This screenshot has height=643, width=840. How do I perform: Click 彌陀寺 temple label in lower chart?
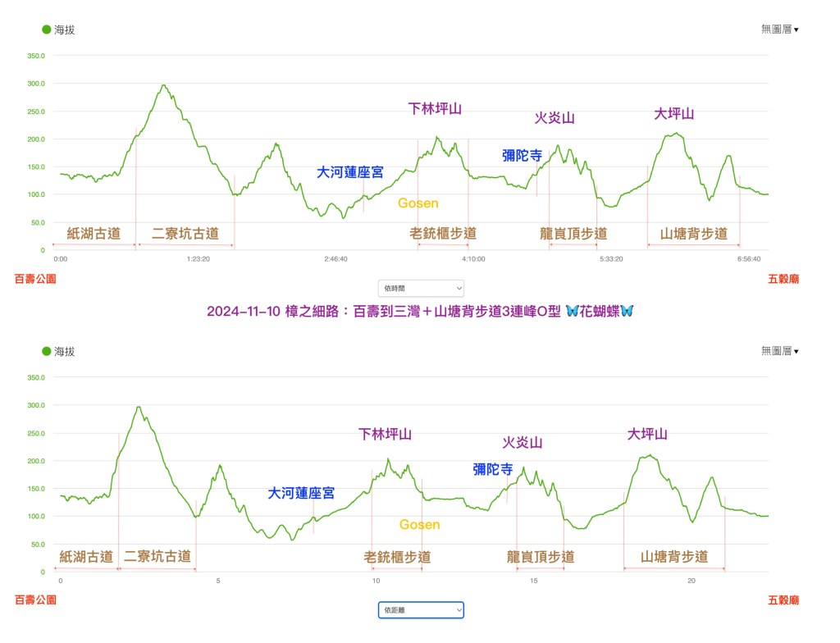pos(492,469)
